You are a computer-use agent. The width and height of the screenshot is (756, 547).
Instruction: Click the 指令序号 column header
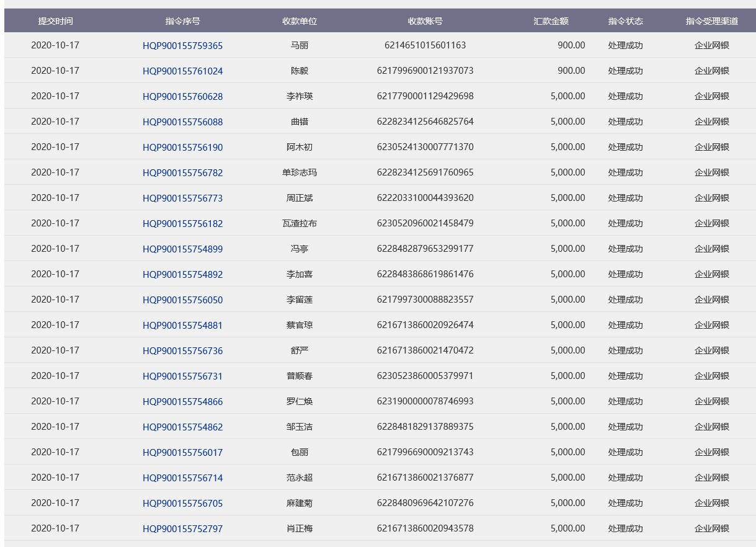[x=182, y=21]
